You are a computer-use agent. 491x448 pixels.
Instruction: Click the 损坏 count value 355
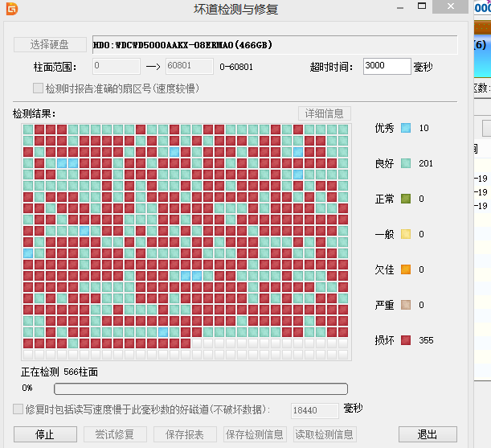pyautogui.click(x=426, y=340)
